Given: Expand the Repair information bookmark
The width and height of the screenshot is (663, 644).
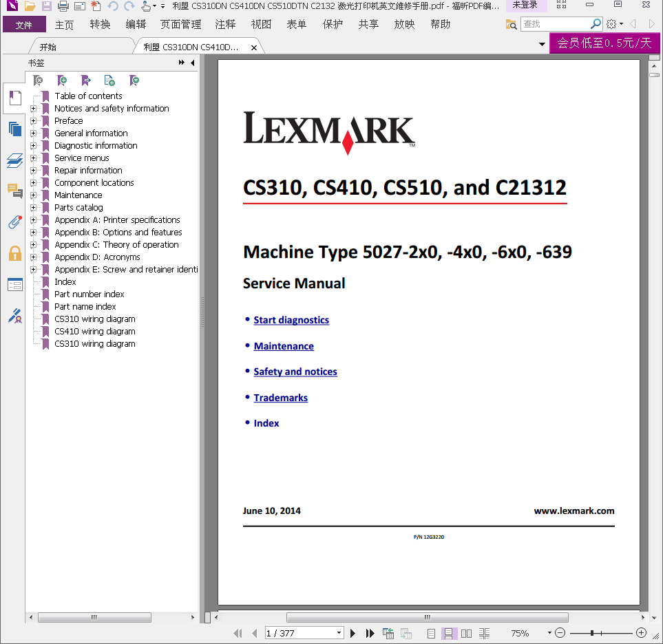Looking at the screenshot, I should (x=34, y=171).
